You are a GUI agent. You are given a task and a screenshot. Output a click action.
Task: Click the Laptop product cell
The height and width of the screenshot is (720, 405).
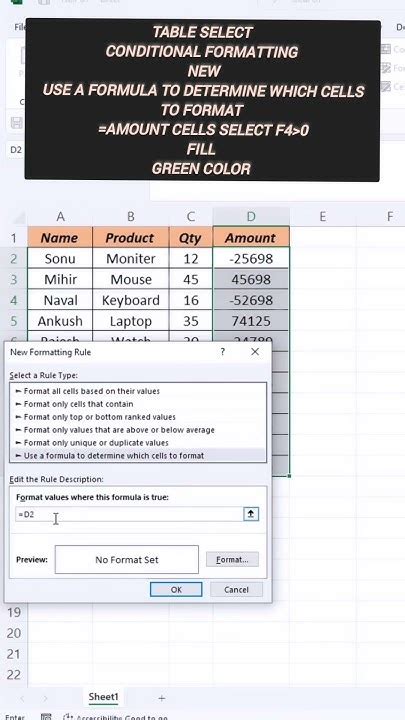[x=130, y=321]
